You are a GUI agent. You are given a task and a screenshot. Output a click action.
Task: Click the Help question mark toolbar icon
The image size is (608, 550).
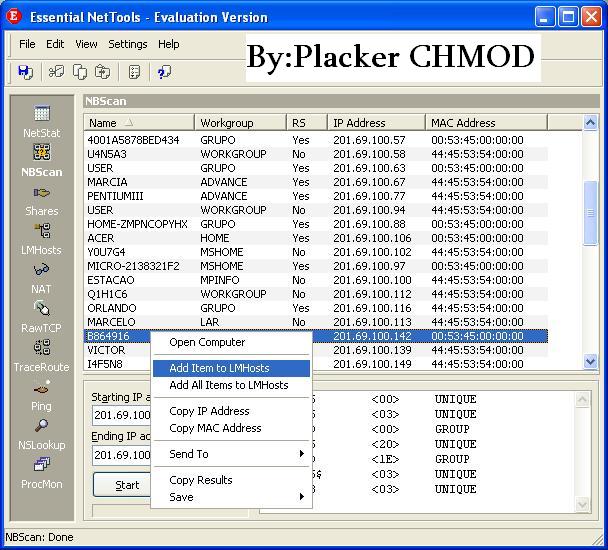164,72
